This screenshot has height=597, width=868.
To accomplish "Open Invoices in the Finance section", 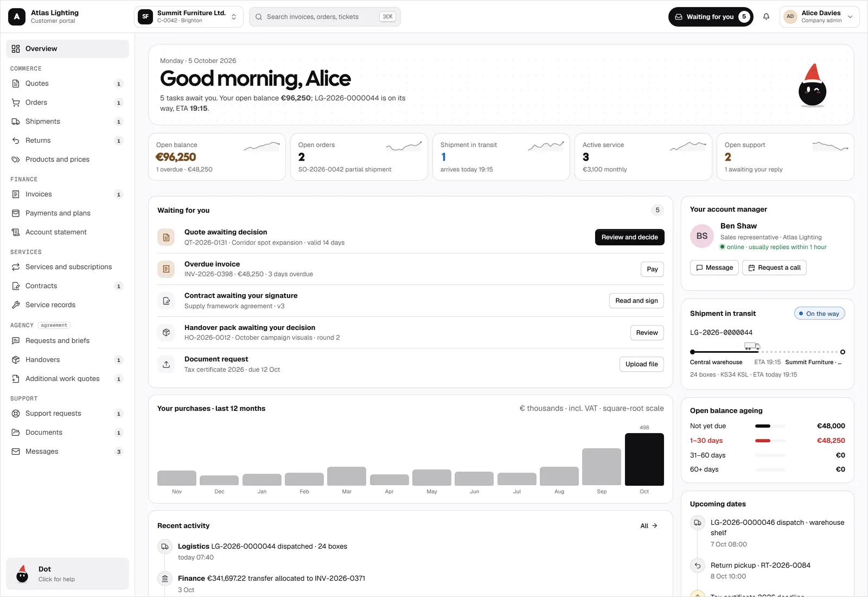I will [x=68, y=194].
